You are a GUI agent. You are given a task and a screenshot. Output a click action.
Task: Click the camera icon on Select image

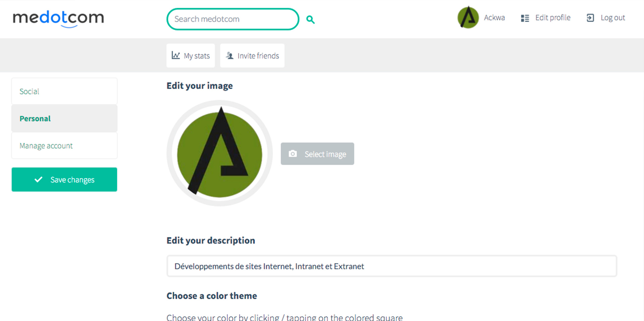(293, 154)
